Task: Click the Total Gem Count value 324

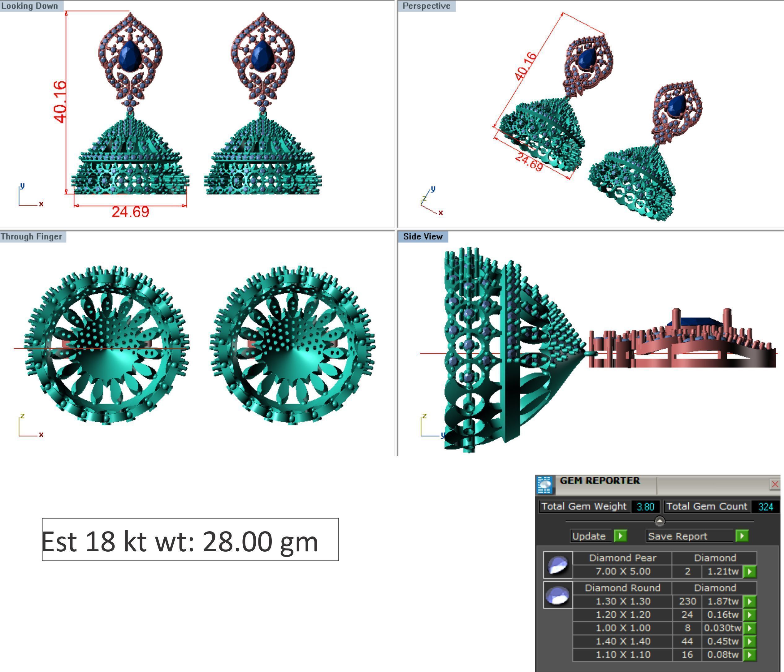Action: click(x=765, y=506)
